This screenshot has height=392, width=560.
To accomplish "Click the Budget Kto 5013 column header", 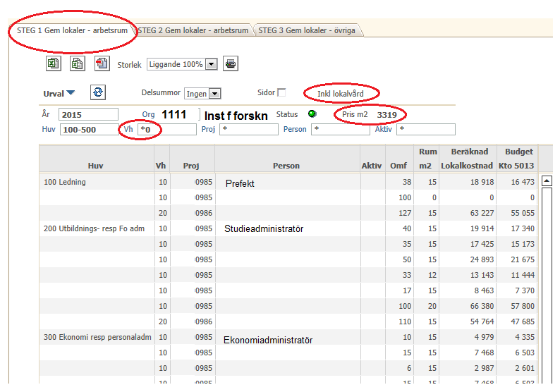I will (x=516, y=159).
